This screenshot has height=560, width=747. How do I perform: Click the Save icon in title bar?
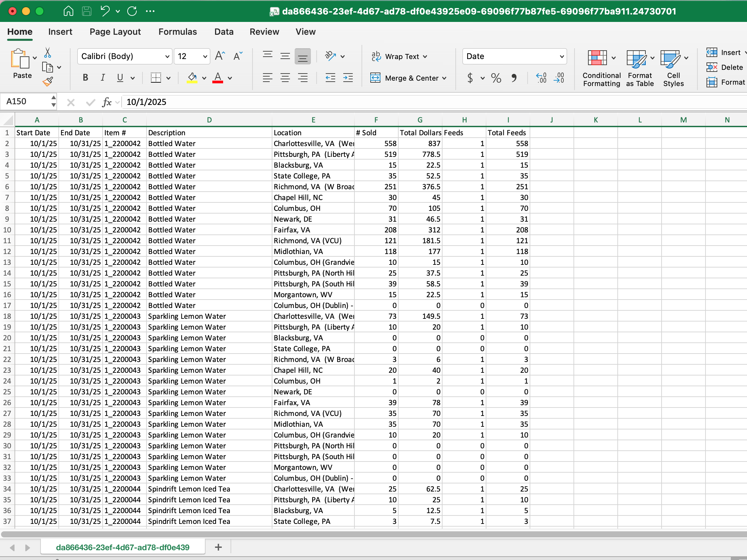coord(87,11)
